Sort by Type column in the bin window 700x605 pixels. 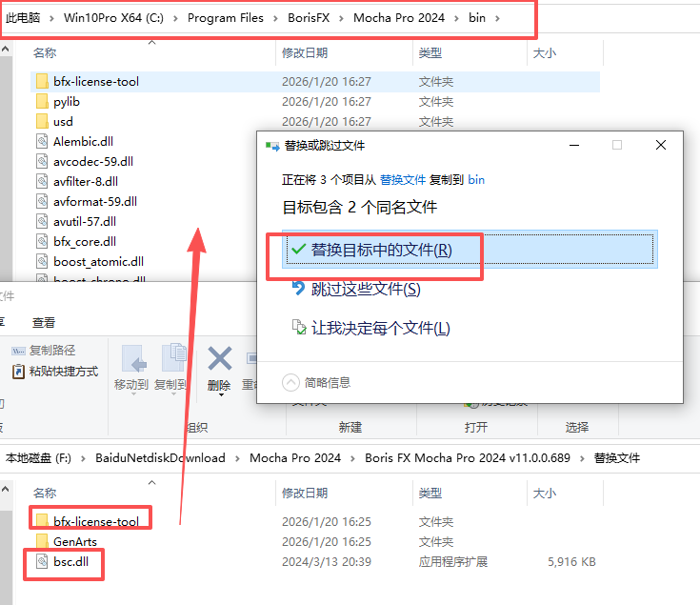tap(430, 53)
